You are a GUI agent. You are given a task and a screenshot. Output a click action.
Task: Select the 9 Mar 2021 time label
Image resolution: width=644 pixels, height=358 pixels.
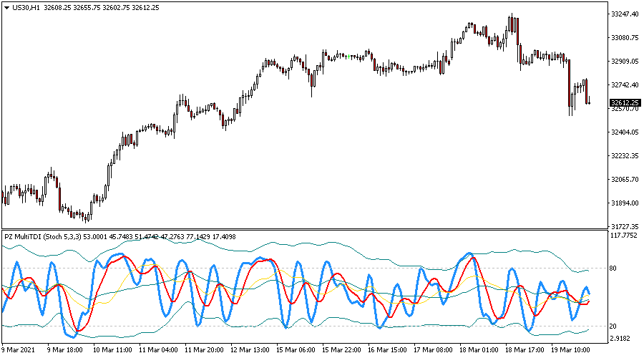pyautogui.click(x=20, y=351)
